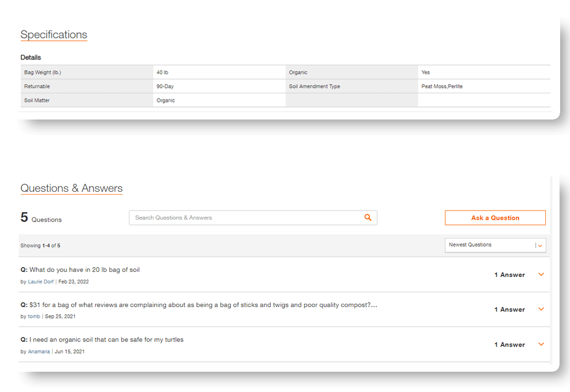Click 1 Answer on tomb's question
This screenshot has width=570, height=392.
(510, 309)
